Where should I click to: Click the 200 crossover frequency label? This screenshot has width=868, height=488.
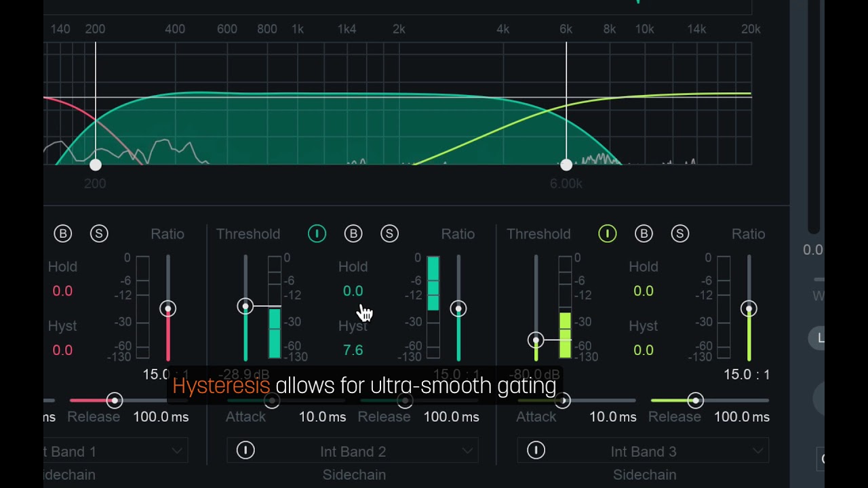point(95,184)
